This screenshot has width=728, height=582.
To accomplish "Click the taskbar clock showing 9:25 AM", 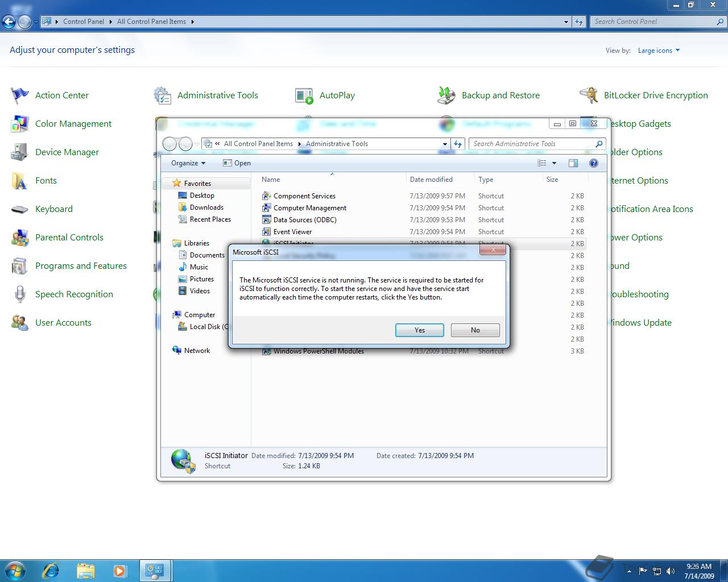I will pyautogui.click(x=699, y=571).
